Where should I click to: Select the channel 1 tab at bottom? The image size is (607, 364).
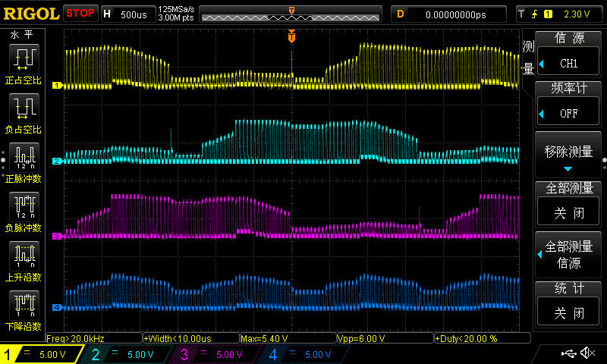point(38,354)
